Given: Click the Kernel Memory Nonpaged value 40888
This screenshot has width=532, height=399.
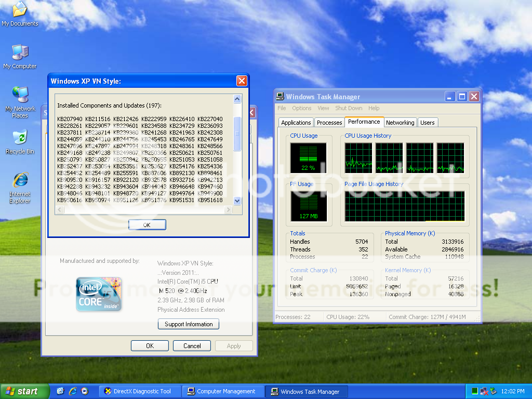Looking at the screenshot, I should (x=456, y=294).
